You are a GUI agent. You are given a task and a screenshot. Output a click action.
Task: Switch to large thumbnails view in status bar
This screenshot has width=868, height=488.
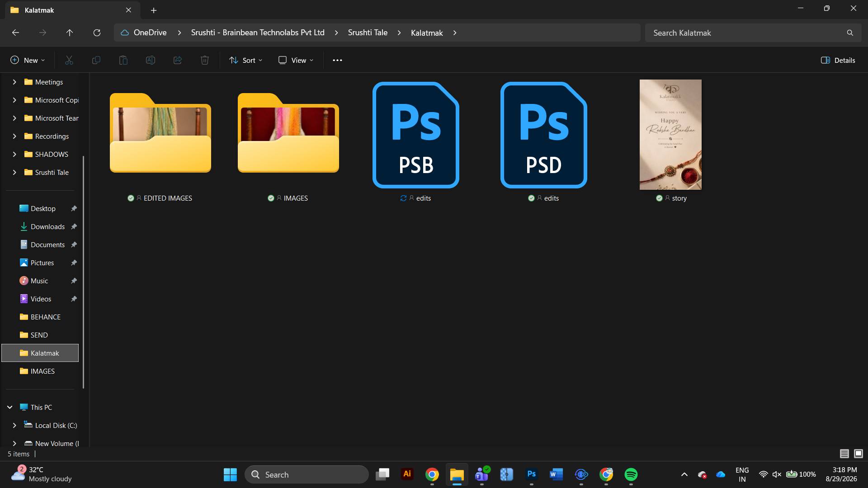coord(859,453)
